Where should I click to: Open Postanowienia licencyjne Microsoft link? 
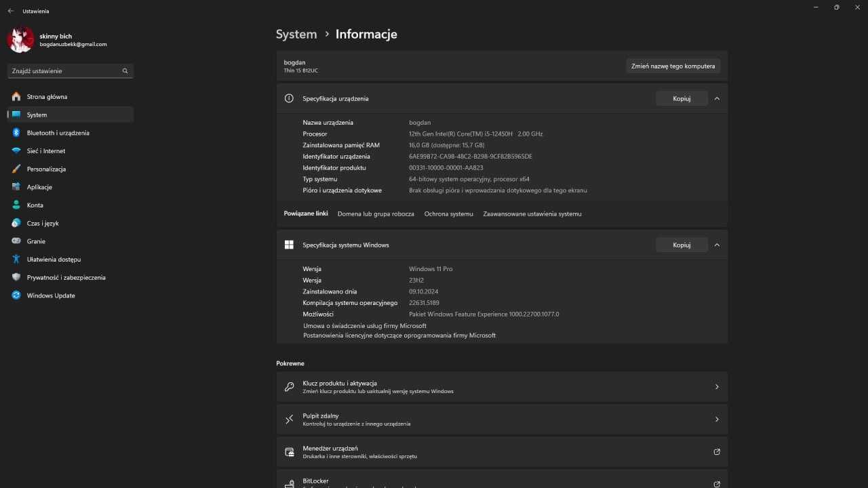(399, 335)
